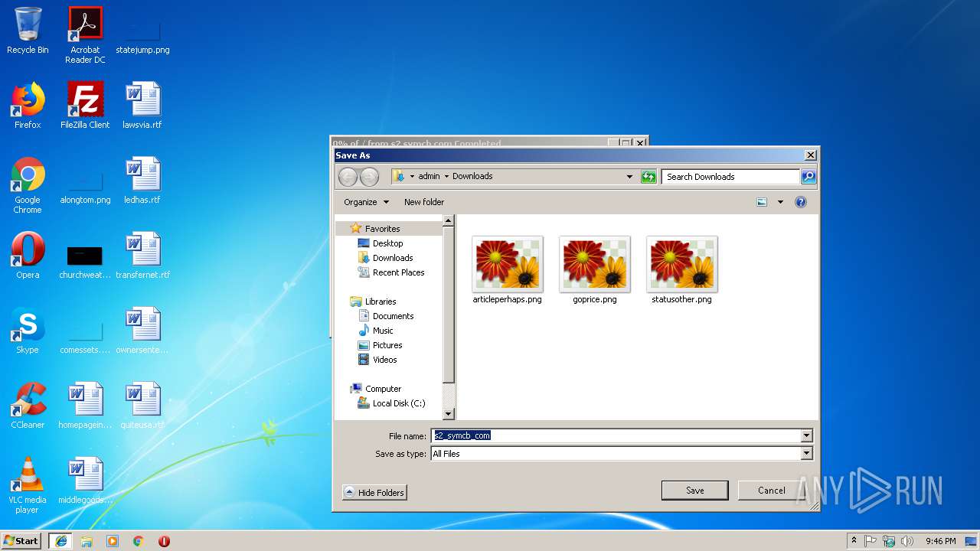Open Opera desktop shortcut

pyautogui.click(x=28, y=256)
